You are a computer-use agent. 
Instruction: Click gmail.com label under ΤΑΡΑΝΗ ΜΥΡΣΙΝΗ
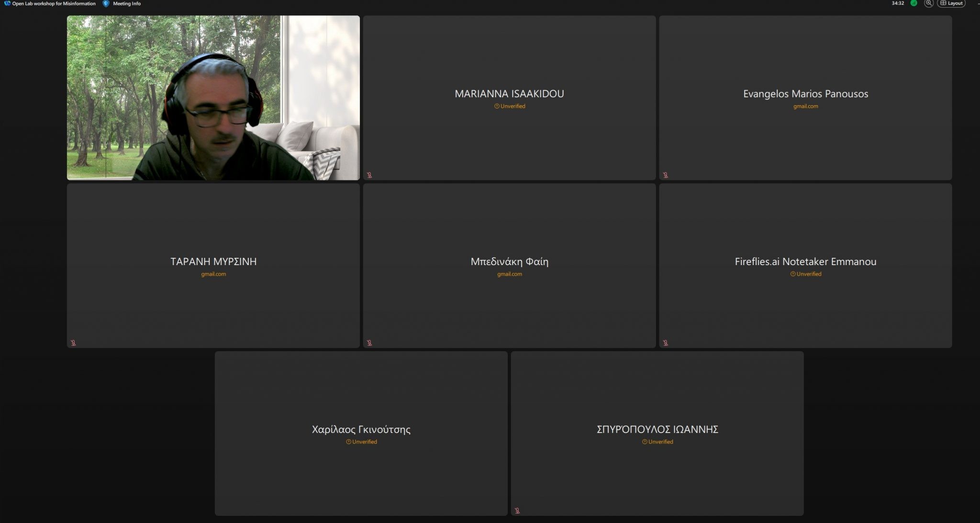tap(213, 274)
